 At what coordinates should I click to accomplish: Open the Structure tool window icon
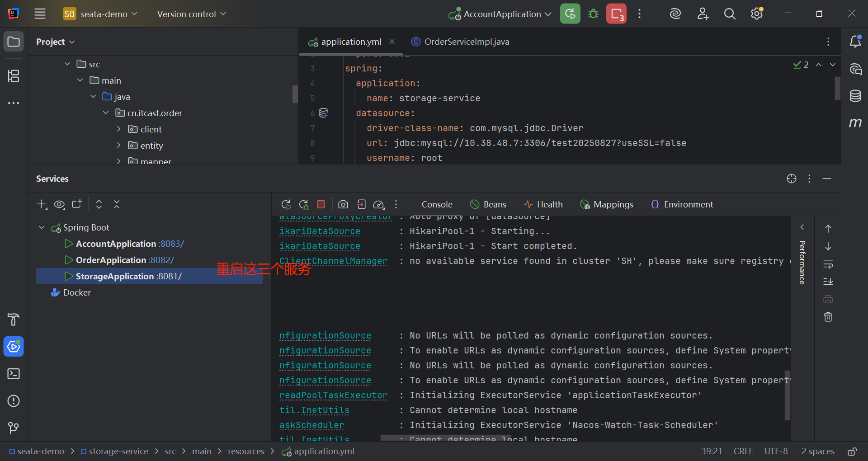[14, 76]
